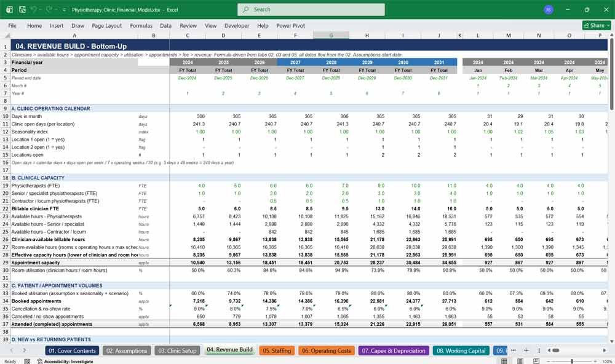Click vertical scrollbar up arrow
This screenshot has width=615, height=364.
tap(611, 35)
